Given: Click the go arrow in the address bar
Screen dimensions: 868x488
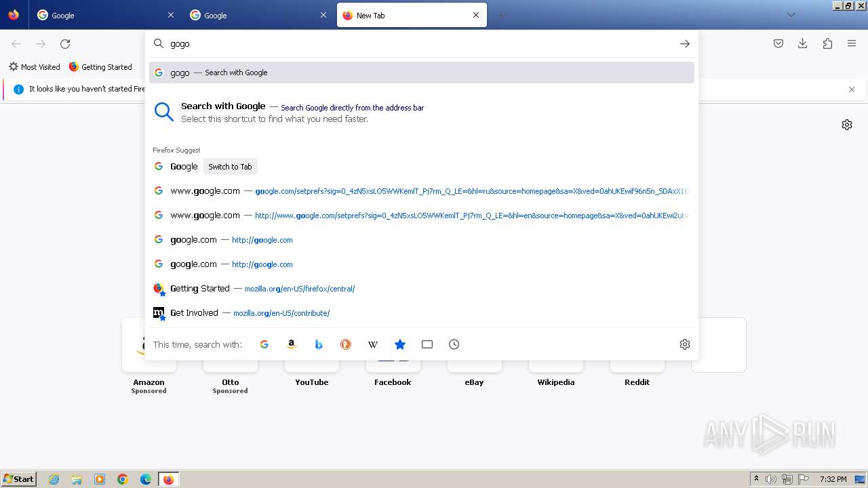Looking at the screenshot, I should click(x=685, y=44).
